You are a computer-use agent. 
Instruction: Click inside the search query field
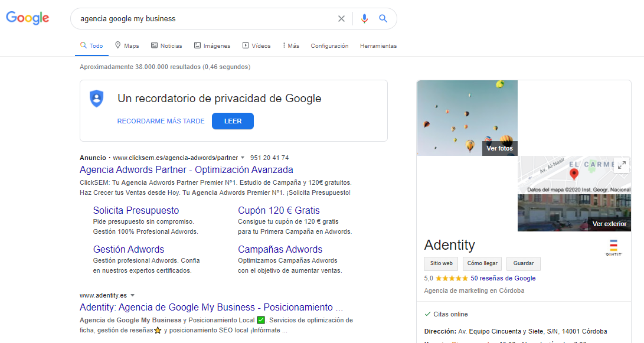(201, 19)
